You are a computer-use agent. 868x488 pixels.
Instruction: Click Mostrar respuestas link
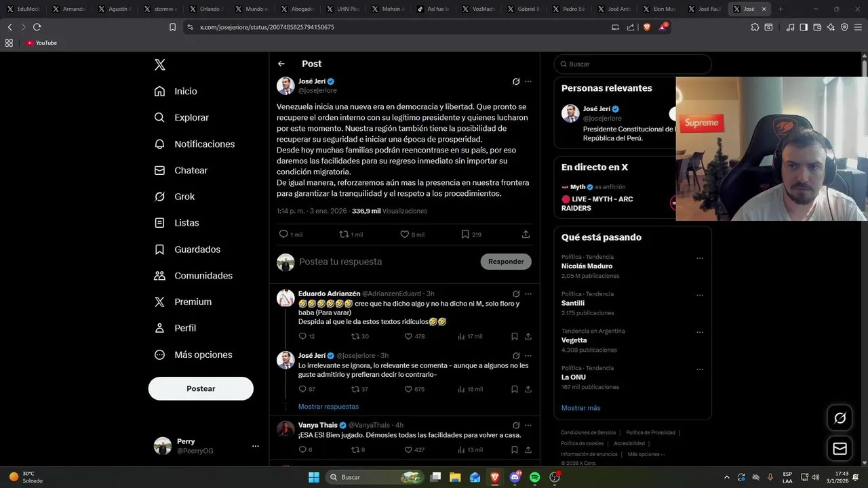click(328, 407)
